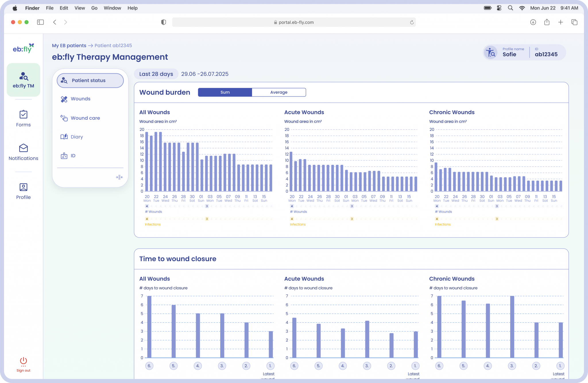Open the Wound care section
Screen dimensions: 588x383
(85, 118)
